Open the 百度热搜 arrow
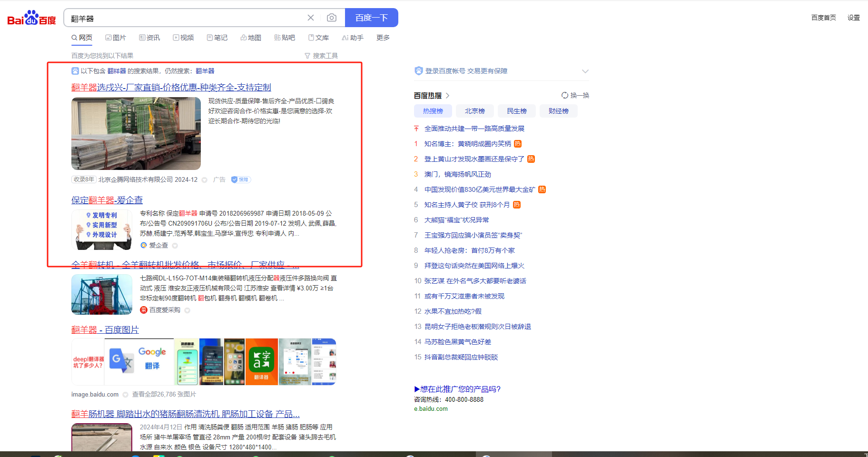Viewport: 868px width, 457px height. [448, 96]
